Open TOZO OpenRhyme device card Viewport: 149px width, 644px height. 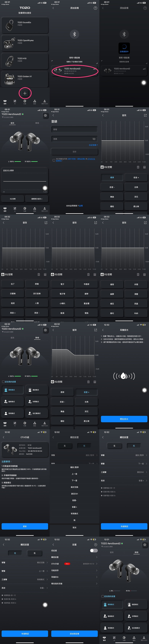(25, 44)
